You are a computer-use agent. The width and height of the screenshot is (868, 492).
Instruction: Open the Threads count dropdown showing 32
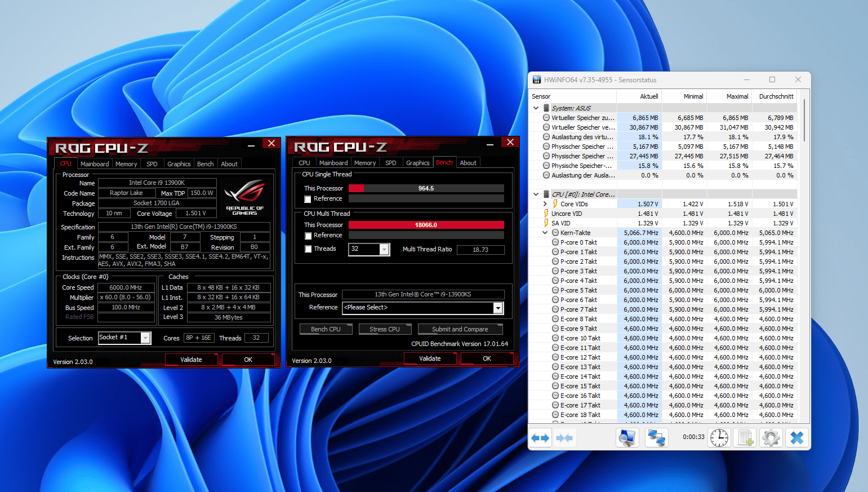click(385, 249)
